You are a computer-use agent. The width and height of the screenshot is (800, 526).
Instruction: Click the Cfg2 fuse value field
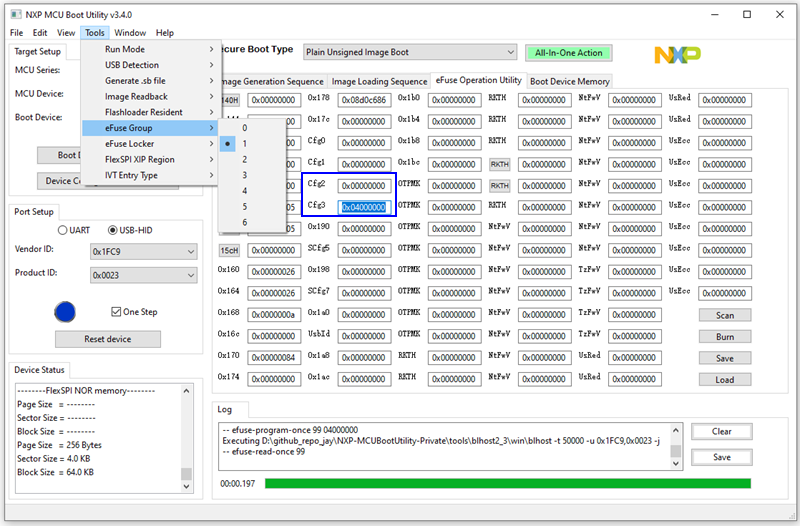point(364,186)
